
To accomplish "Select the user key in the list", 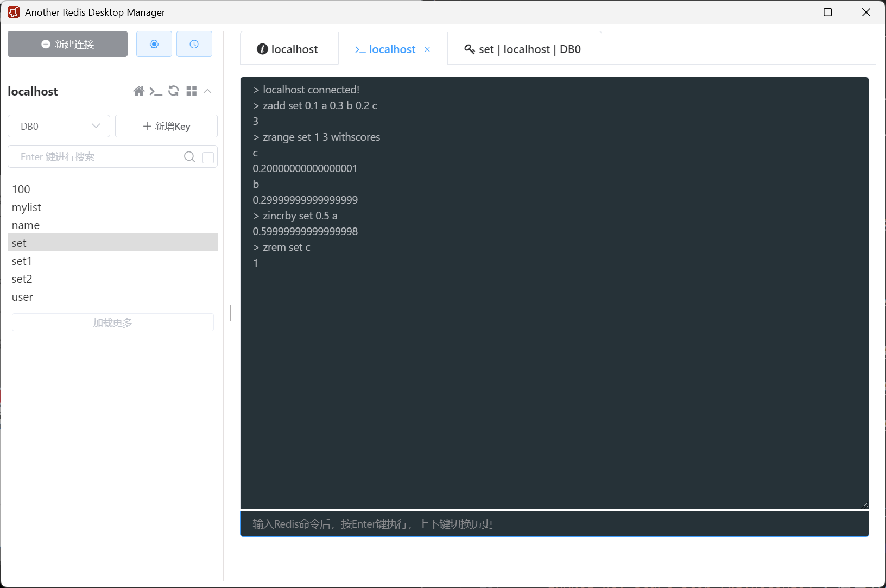I will (x=23, y=297).
